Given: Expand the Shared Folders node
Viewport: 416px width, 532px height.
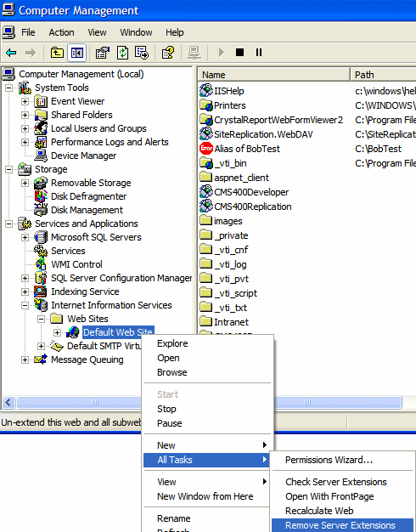Looking at the screenshot, I should 25,115.
